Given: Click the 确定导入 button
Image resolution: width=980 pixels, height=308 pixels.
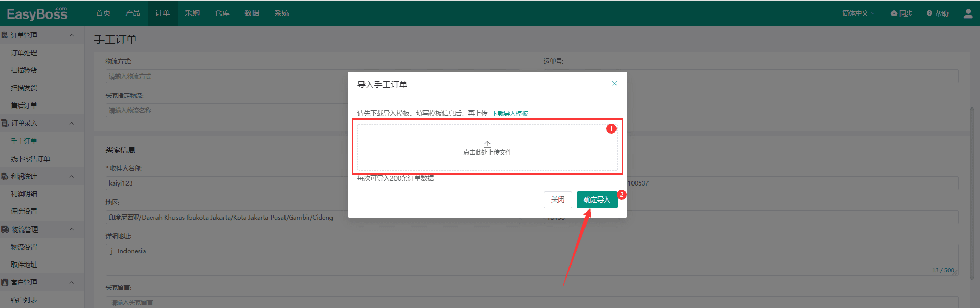Looking at the screenshot, I should click(597, 199).
